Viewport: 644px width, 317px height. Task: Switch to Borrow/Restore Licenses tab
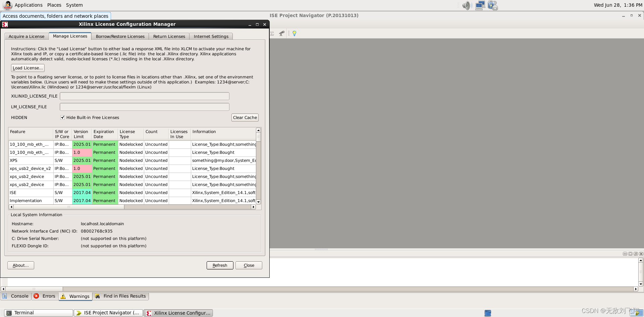[120, 36]
